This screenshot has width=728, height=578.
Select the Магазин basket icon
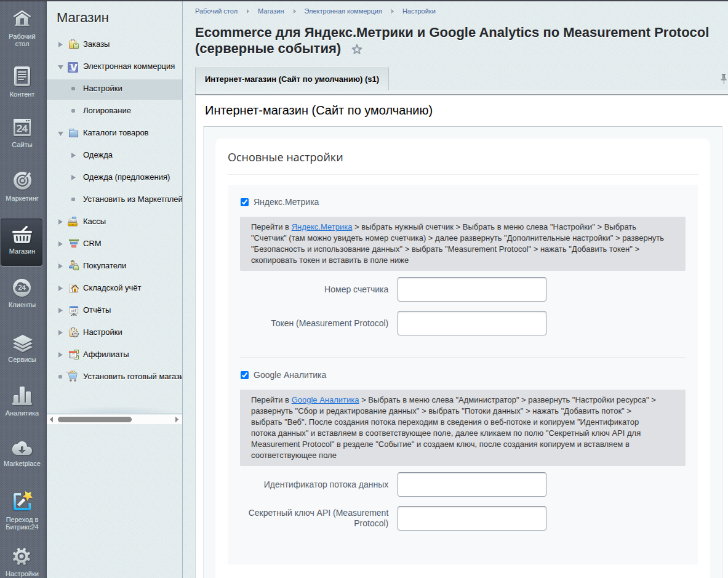[x=22, y=235]
